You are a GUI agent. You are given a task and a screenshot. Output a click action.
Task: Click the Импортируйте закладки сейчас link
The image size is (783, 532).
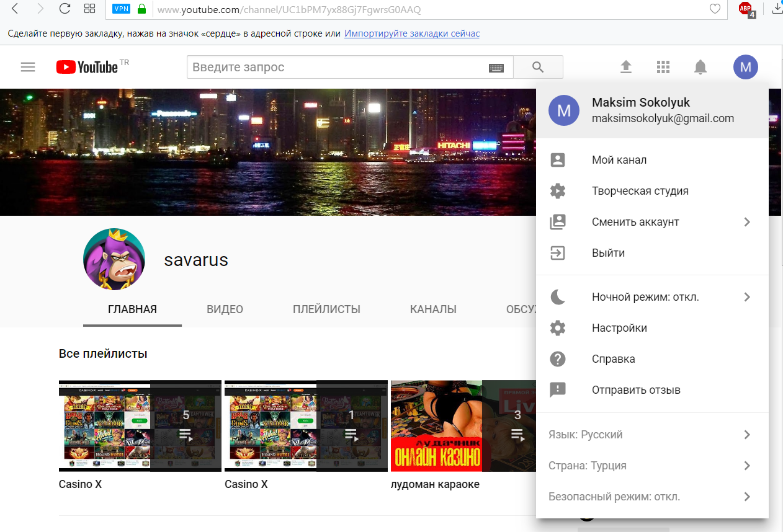[x=412, y=33]
